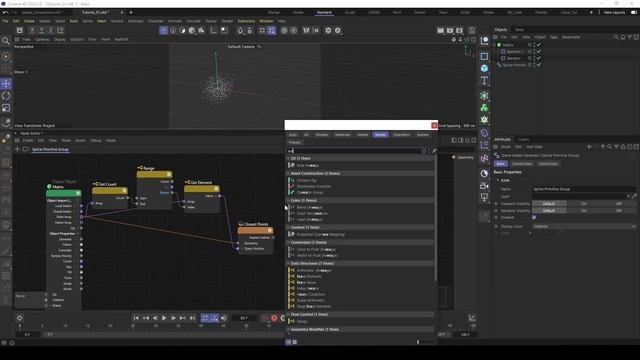Select the Range node under Flow Control
640x360 pixels.
(302, 322)
